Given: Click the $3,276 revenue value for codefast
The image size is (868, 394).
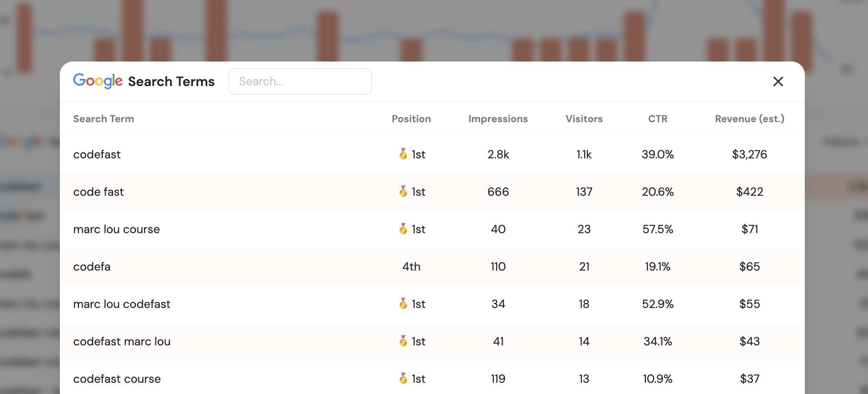Looking at the screenshot, I should point(750,154).
